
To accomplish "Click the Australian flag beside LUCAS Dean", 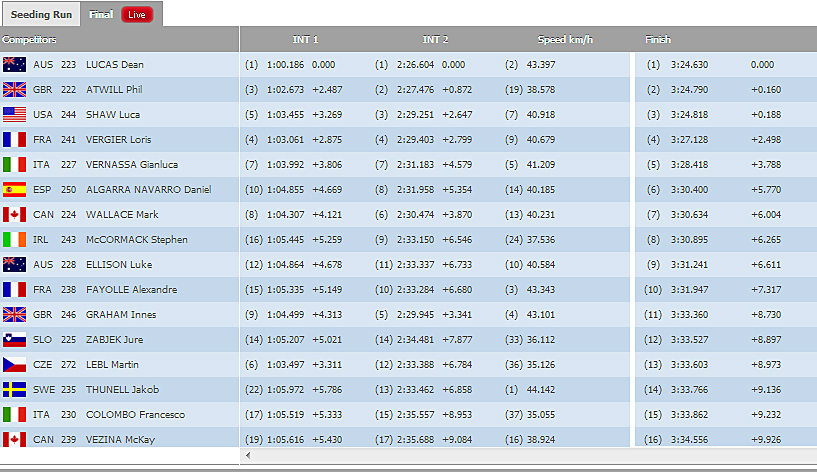I will pyautogui.click(x=14, y=65).
